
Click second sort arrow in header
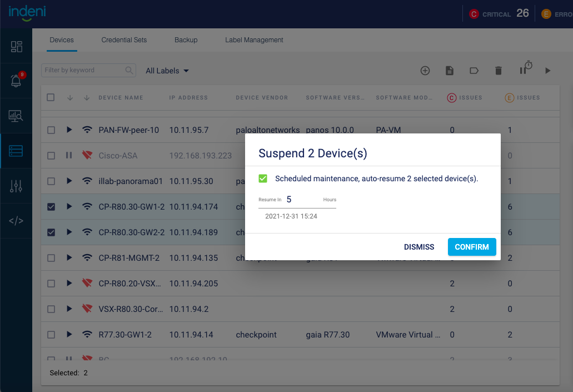[x=87, y=98]
